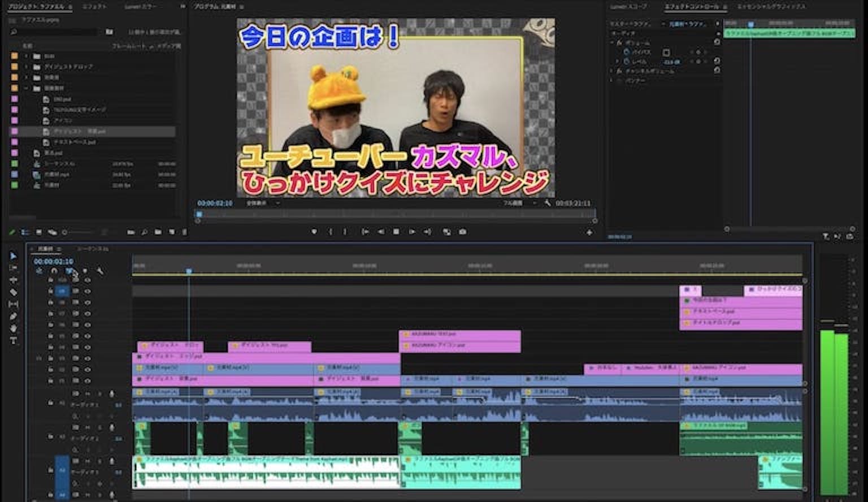The image size is (868, 502).
Task: Create a new bin in project panel
Action: click(158, 232)
